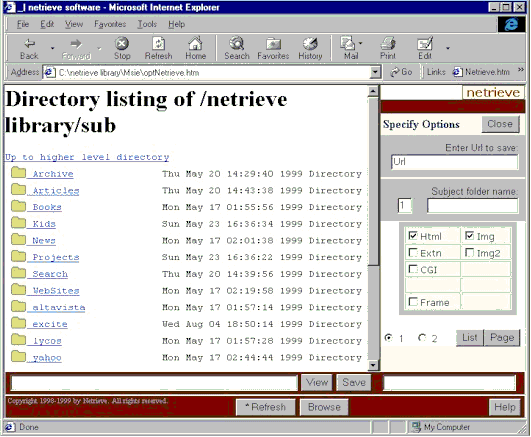Expand the Mail button dropdown arrow

coord(360,43)
